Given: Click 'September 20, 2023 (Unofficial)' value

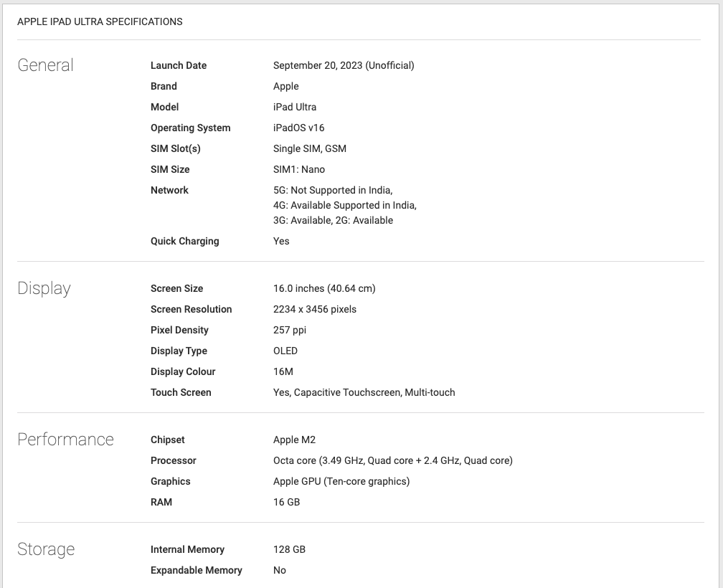Looking at the screenshot, I should 344,65.
